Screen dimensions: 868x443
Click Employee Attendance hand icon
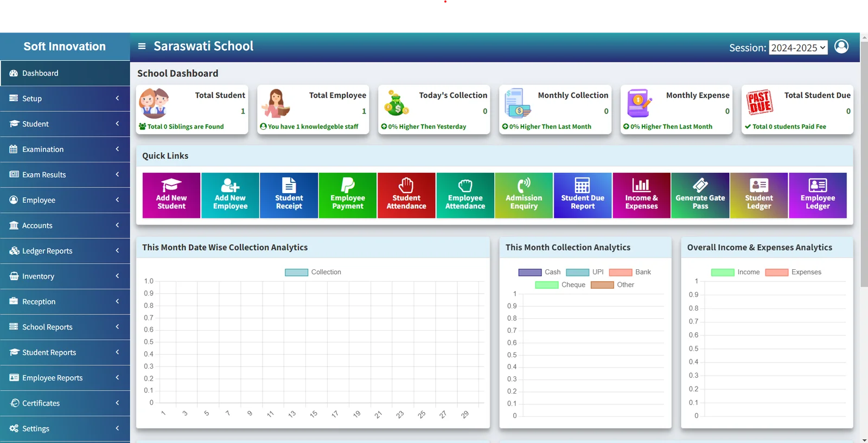pyautogui.click(x=465, y=185)
